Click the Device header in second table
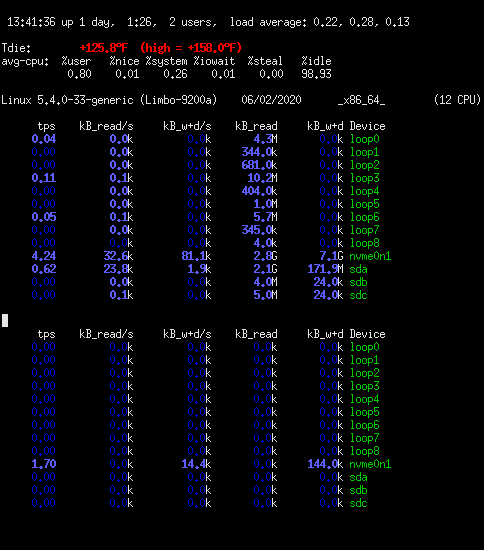The height and width of the screenshot is (550, 484). 368,334
